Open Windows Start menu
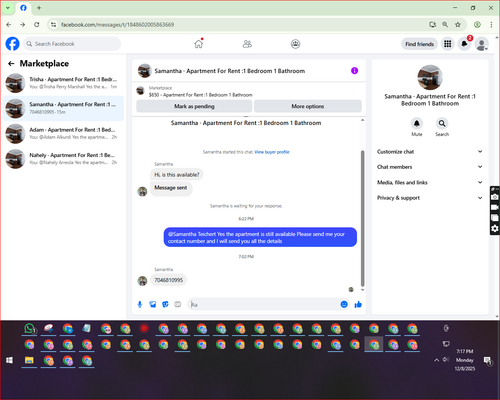 tap(9, 360)
